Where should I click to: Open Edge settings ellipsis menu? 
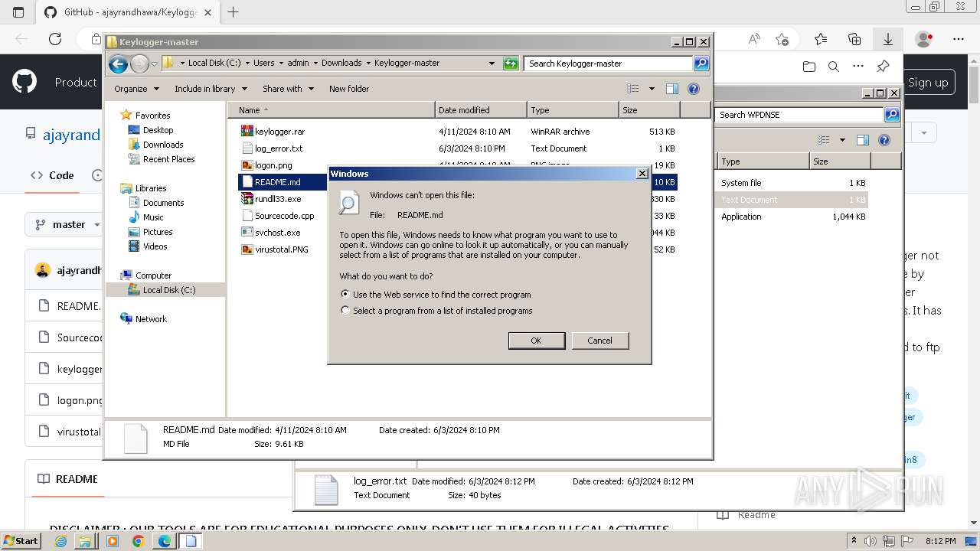click(959, 39)
